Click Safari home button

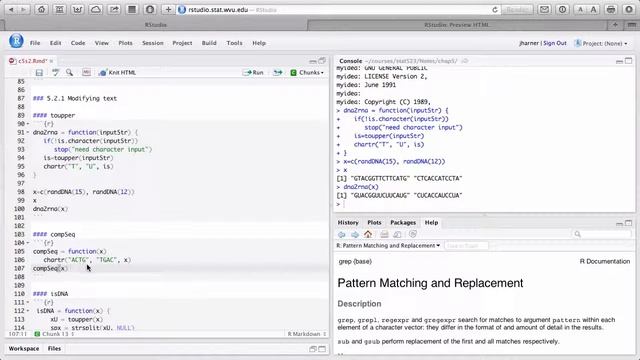41,9
